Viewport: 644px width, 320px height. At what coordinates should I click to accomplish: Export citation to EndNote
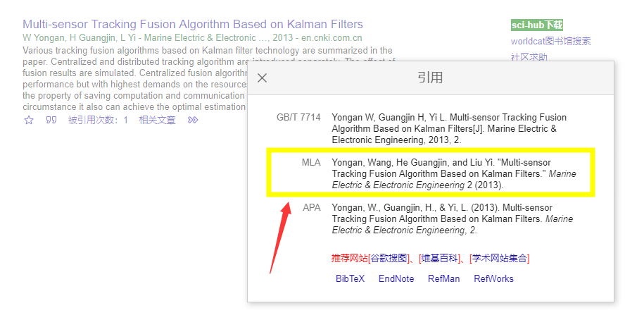point(396,278)
